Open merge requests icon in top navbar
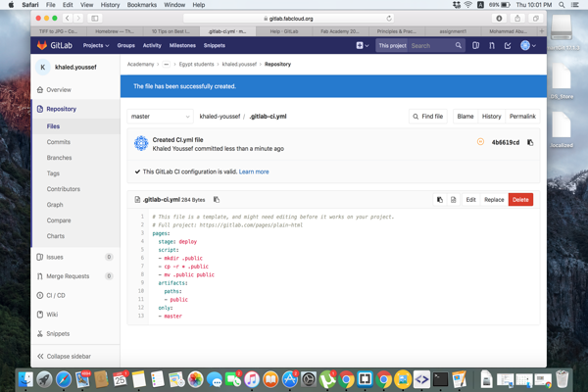The width and height of the screenshot is (588, 392). tap(492, 45)
